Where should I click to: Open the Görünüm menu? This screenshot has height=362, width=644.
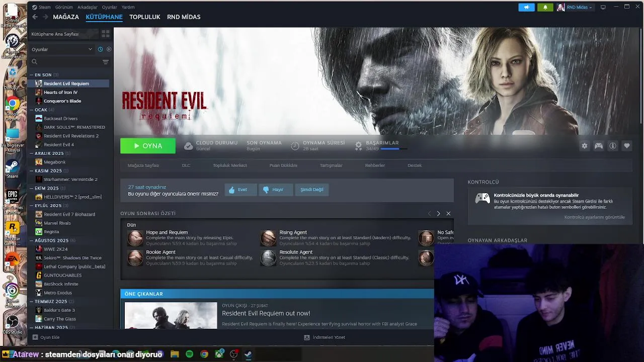[64, 8]
